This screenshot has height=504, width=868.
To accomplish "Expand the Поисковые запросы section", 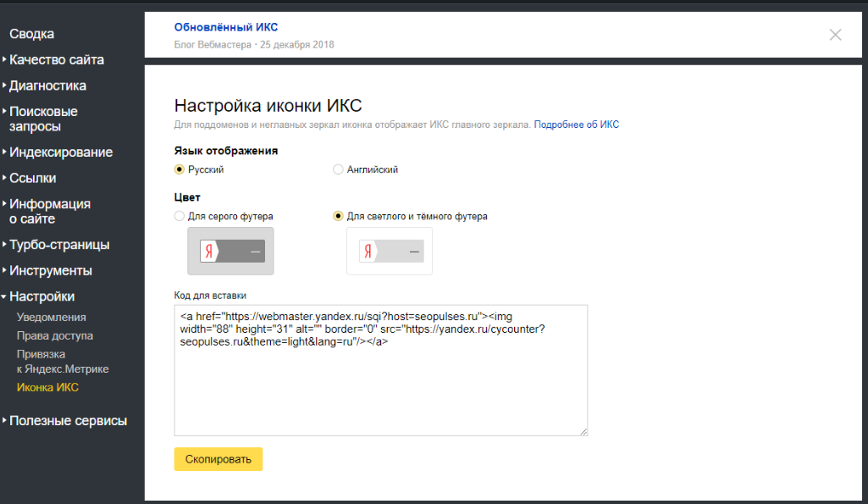I will click(x=43, y=119).
